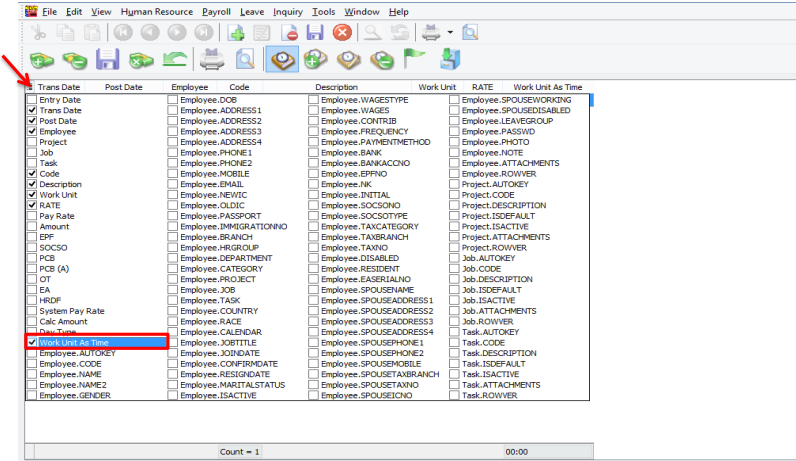
Task: Click the Cut scissors icon
Action: [39, 32]
